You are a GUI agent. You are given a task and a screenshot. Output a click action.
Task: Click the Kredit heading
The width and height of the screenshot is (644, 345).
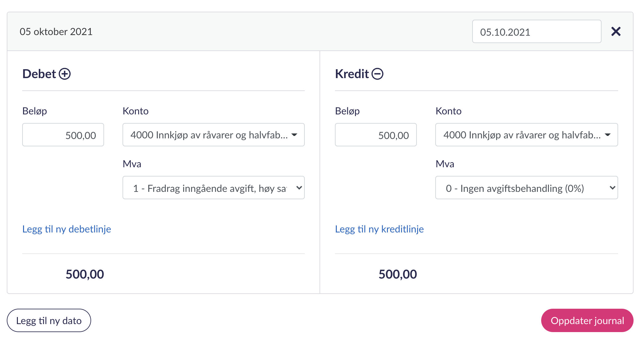coord(352,74)
